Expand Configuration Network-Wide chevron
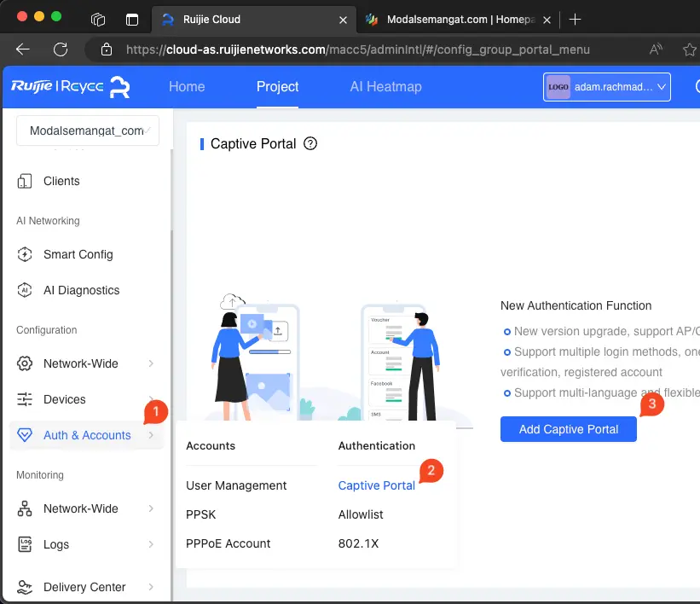The image size is (700, 604). (151, 363)
